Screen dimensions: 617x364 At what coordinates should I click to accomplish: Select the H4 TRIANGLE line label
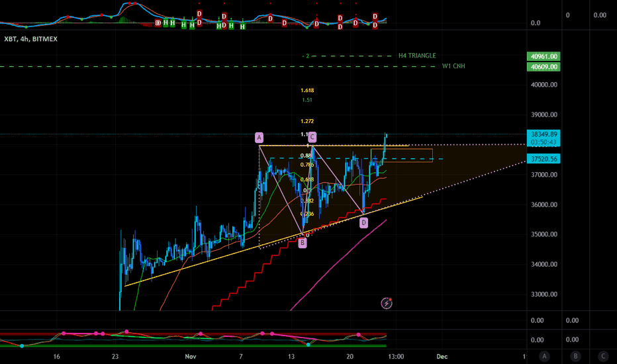tap(417, 56)
